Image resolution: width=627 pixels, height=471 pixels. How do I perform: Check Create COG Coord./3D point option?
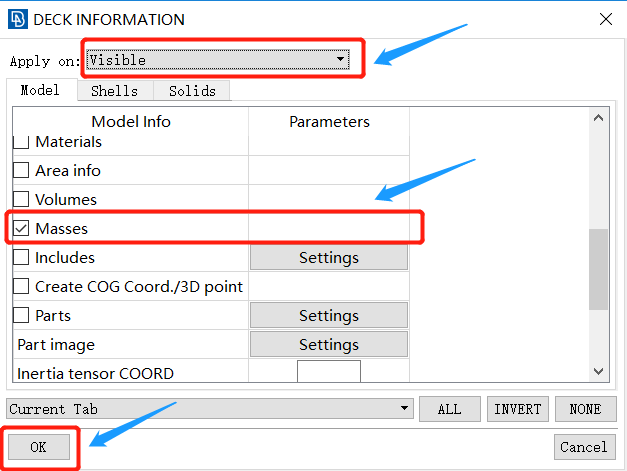pos(21,286)
